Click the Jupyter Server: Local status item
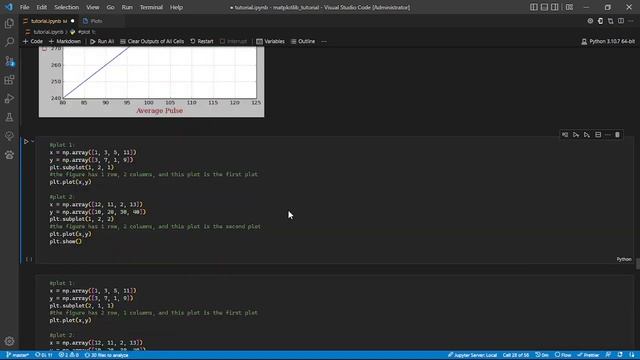Screen dimensions: 640x360 pyautogui.click(x=472, y=355)
